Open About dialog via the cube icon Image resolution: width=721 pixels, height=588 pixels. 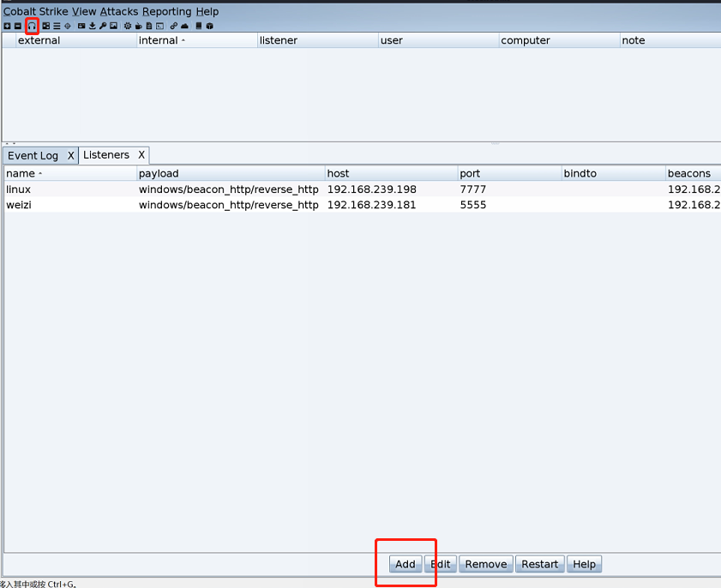click(210, 26)
